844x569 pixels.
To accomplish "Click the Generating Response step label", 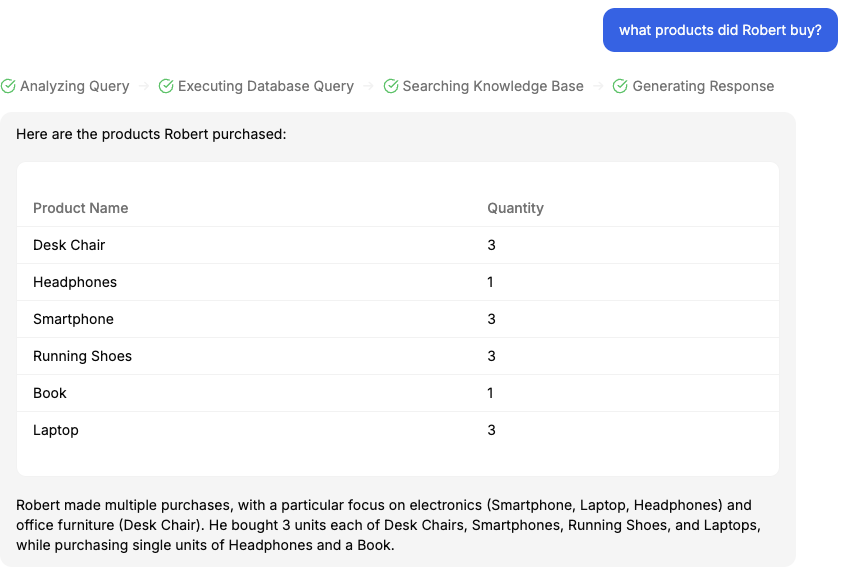I will pos(703,86).
